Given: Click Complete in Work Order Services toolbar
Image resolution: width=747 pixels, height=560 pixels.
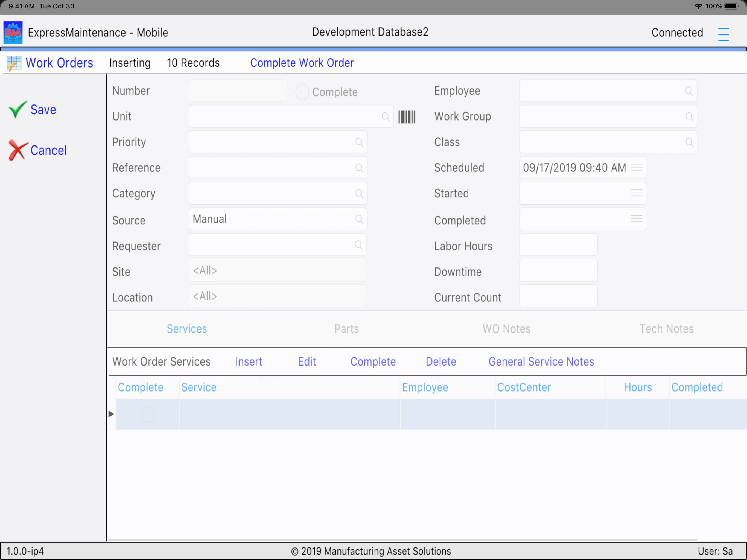Looking at the screenshot, I should point(373,361).
